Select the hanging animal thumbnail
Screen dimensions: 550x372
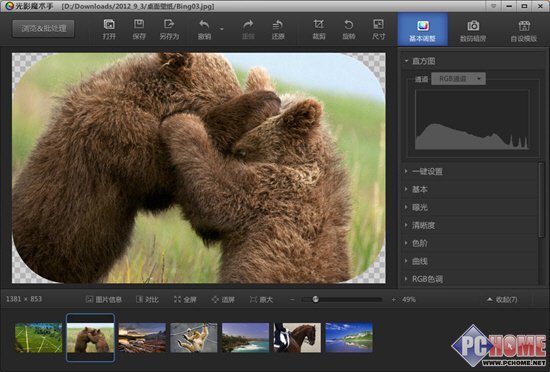[x=194, y=338]
